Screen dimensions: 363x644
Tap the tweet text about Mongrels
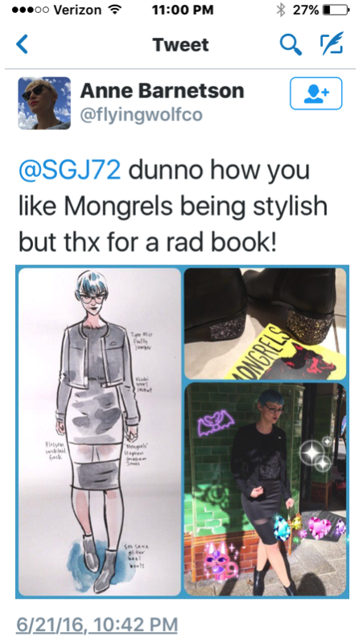click(x=173, y=207)
